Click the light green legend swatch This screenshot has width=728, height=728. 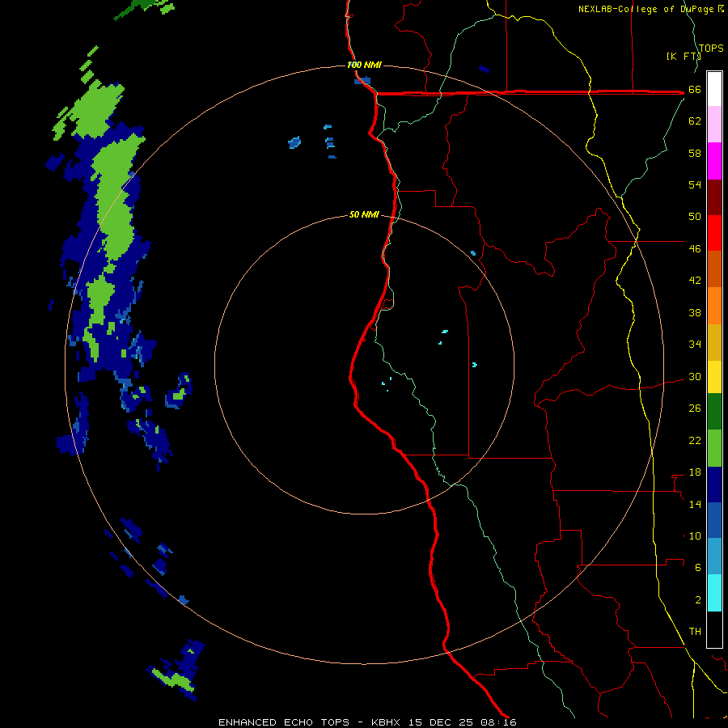click(x=714, y=448)
